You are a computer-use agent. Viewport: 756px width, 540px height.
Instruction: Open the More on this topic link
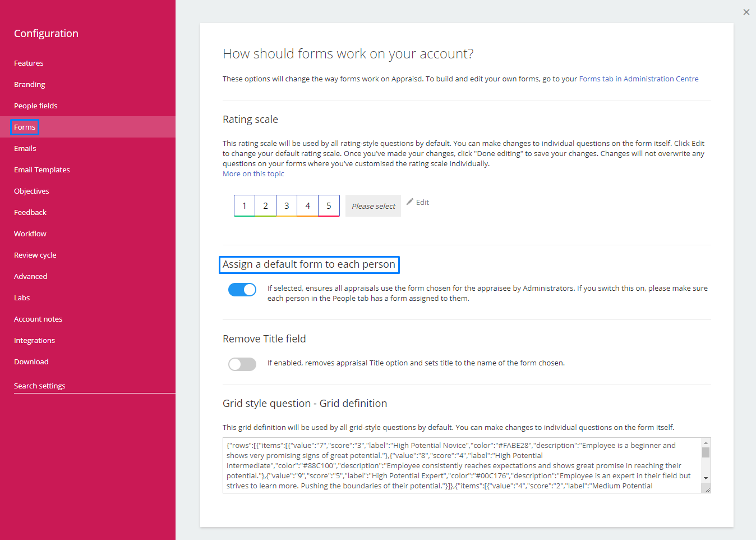(x=253, y=173)
